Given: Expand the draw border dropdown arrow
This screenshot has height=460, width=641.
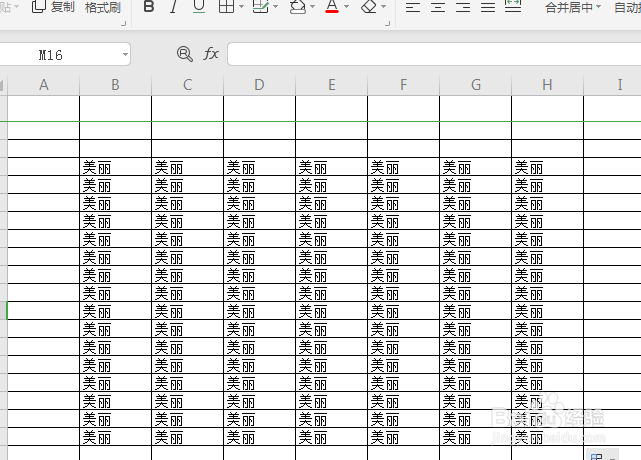Looking at the screenshot, I should pyautogui.click(x=275, y=7).
